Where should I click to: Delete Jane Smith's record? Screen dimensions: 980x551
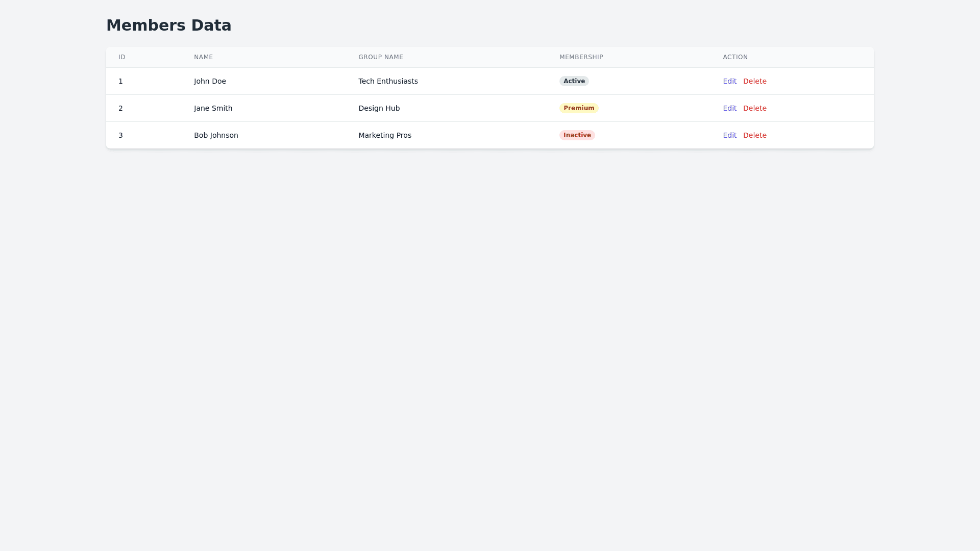click(x=754, y=108)
